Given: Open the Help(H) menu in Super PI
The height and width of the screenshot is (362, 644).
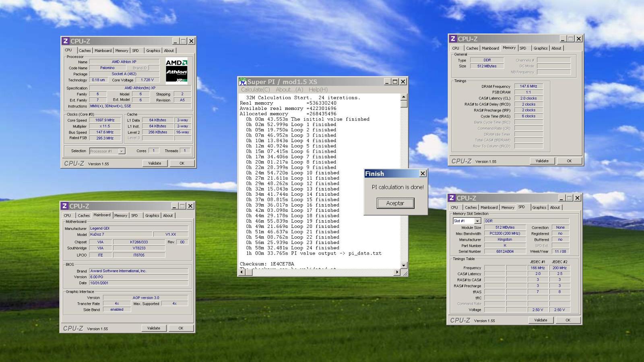Looking at the screenshot, I should [318, 89].
